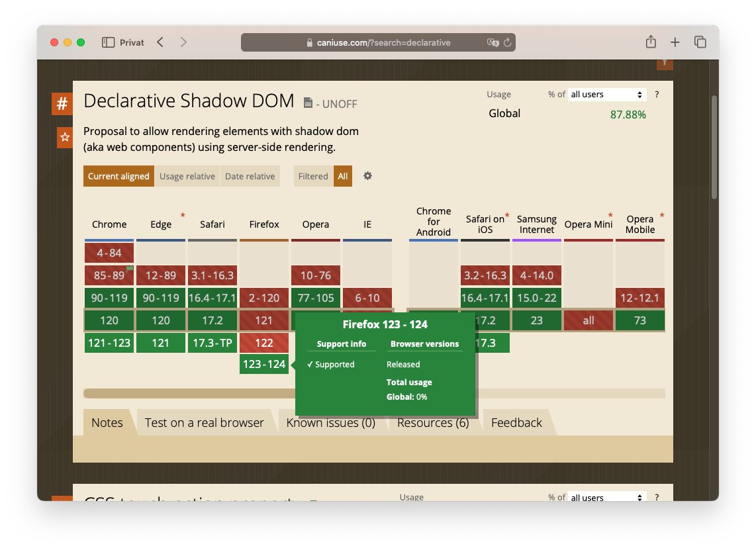Select Current aligned view mode

[x=118, y=177]
